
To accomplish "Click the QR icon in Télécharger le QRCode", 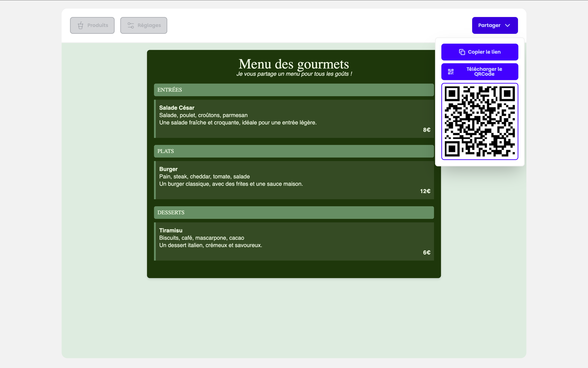I will click(x=451, y=71).
